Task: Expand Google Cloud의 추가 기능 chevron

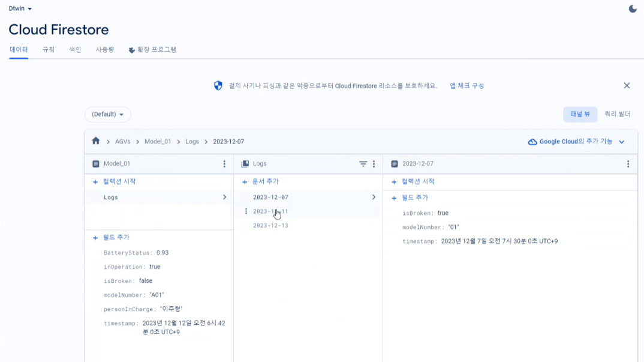Action: (622, 142)
